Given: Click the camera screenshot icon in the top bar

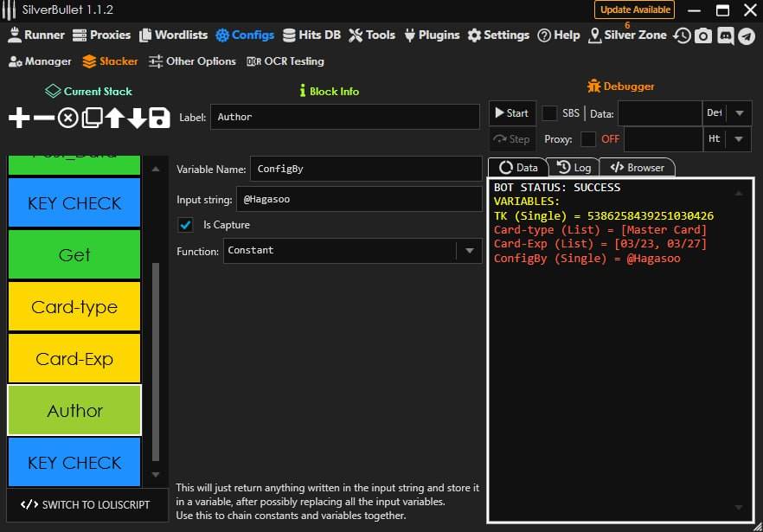Looking at the screenshot, I should click(704, 35).
